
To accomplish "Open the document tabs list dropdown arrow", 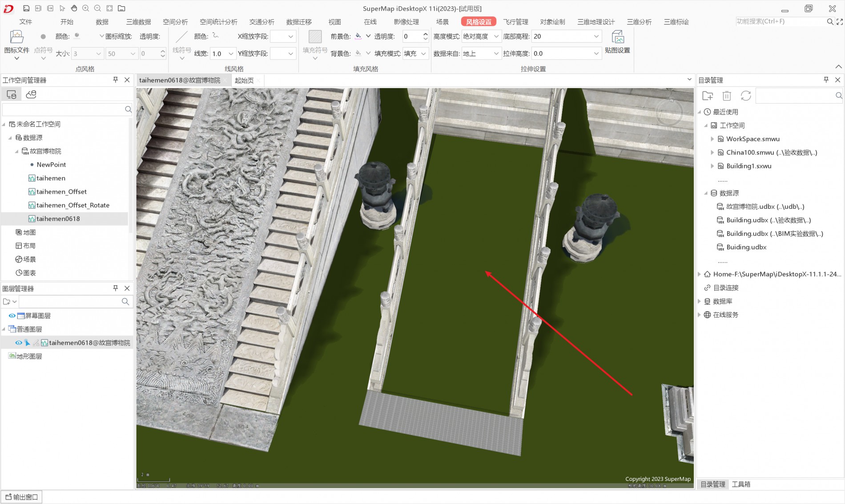I will 689,80.
